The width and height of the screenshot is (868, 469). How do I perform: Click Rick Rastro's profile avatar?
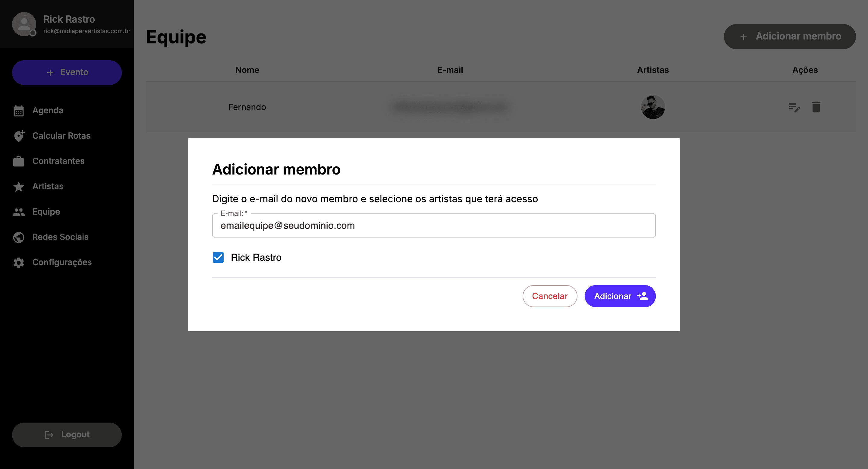tap(24, 24)
